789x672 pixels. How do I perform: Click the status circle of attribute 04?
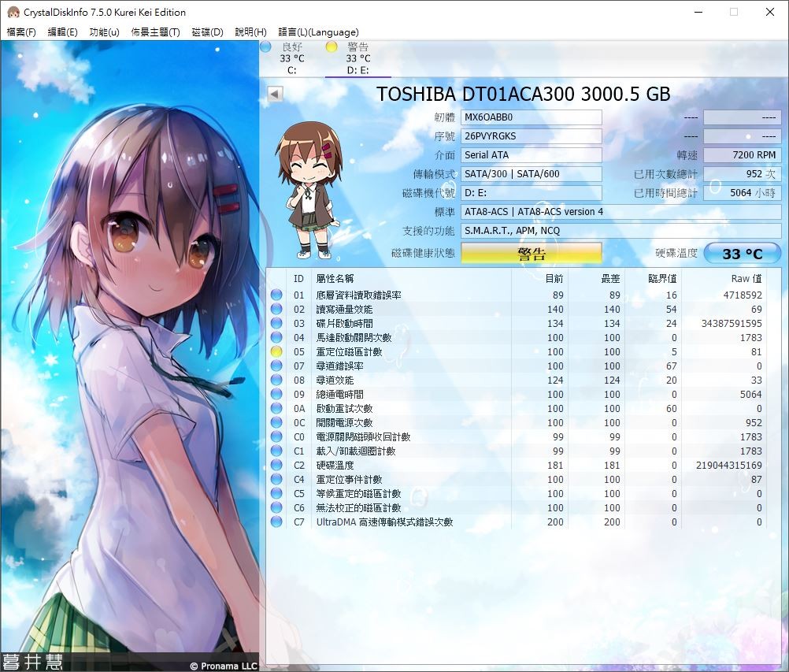(x=276, y=337)
